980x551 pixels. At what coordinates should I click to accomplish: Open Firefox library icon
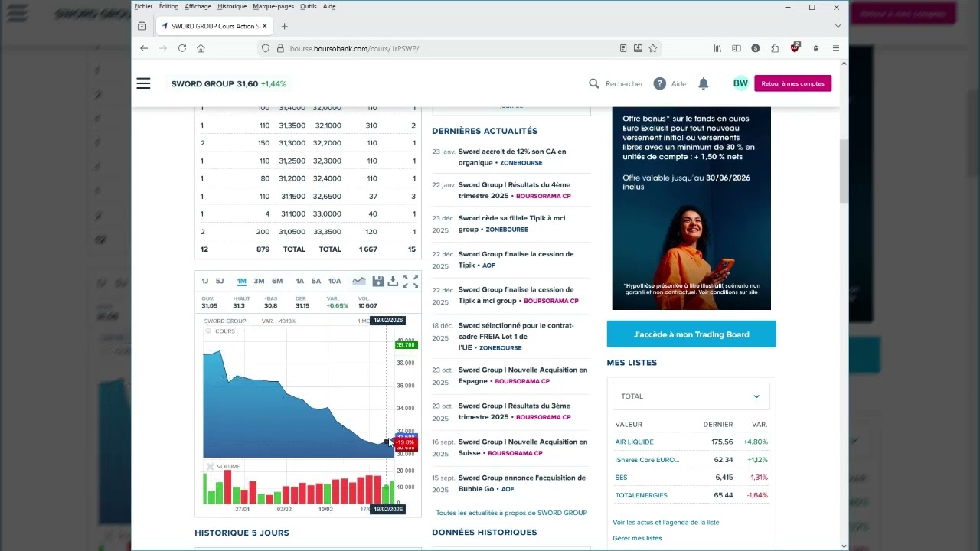click(717, 48)
